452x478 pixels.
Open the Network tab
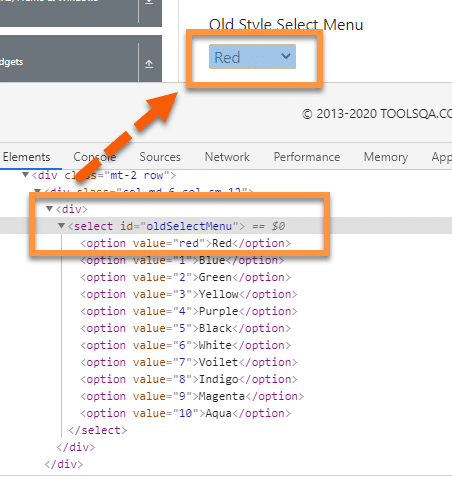[227, 157]
